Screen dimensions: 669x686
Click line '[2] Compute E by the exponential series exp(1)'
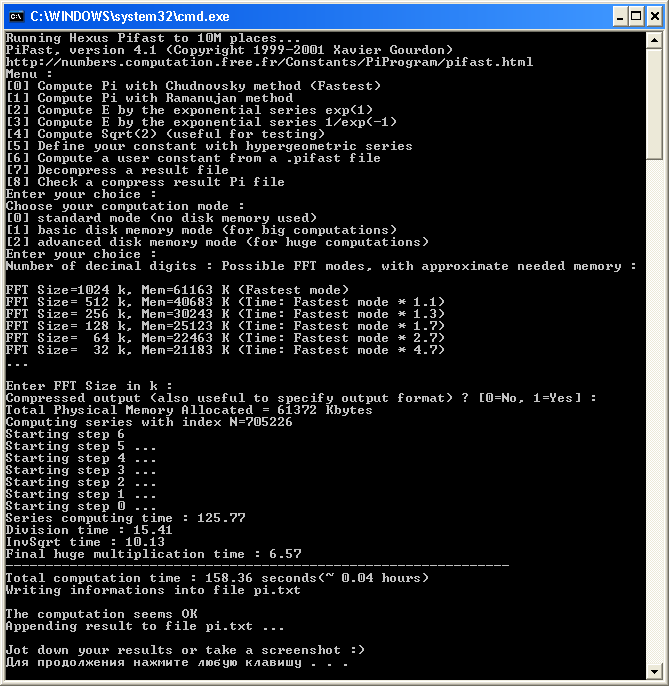pyautogui.click(x=189, y=110)
